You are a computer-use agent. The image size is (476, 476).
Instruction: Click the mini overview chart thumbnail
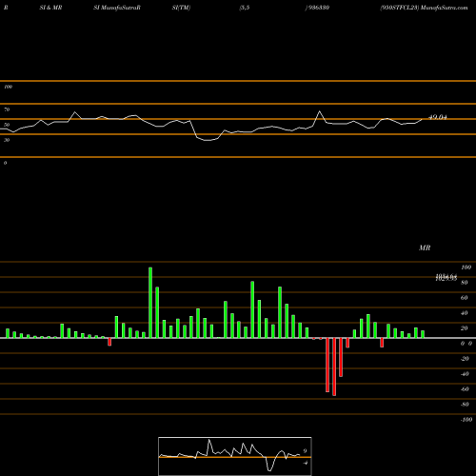click(235, 456)
